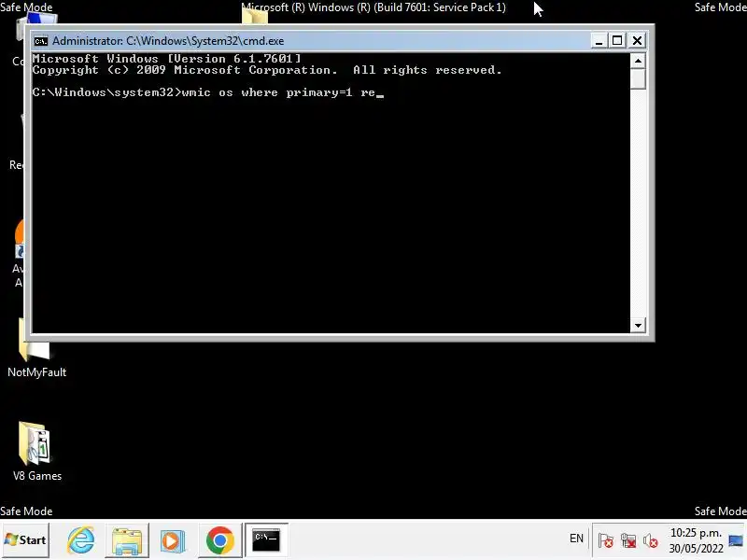Click the Show desktop monitor icon
The image size is (747, 560).
[736, 541]
